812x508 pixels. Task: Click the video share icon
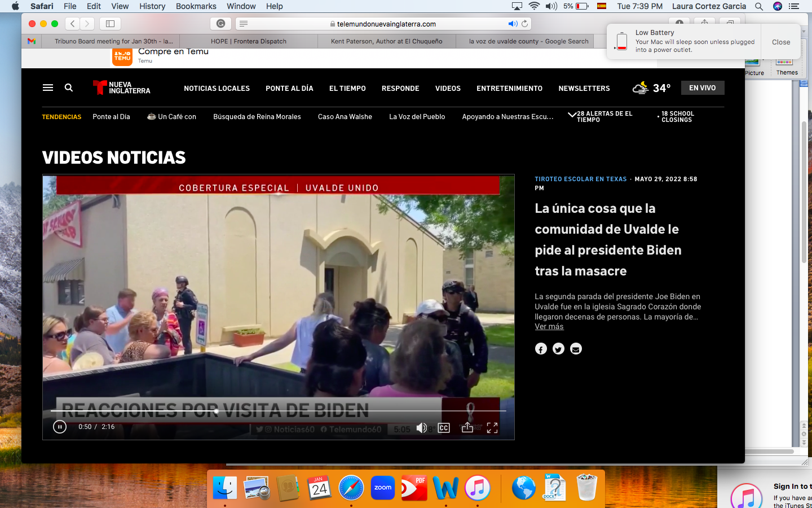click(x=467, y=428)
